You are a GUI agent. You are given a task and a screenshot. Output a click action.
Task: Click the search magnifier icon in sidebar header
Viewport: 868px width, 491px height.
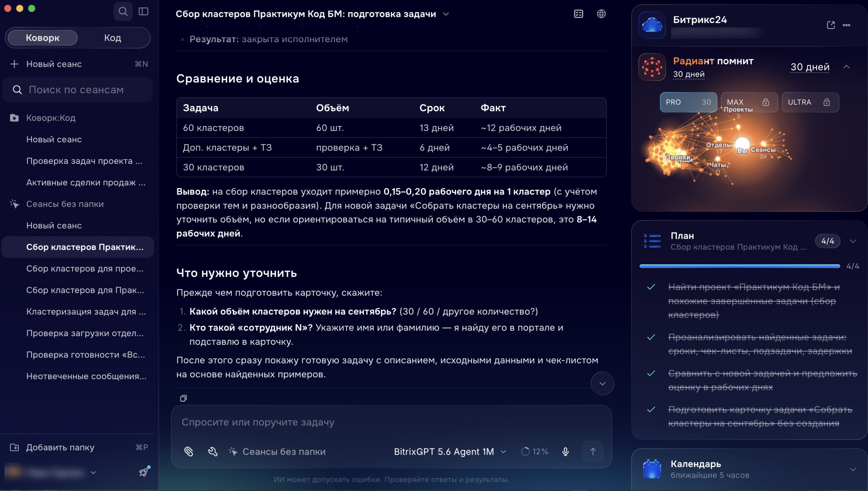pos(123,12)
